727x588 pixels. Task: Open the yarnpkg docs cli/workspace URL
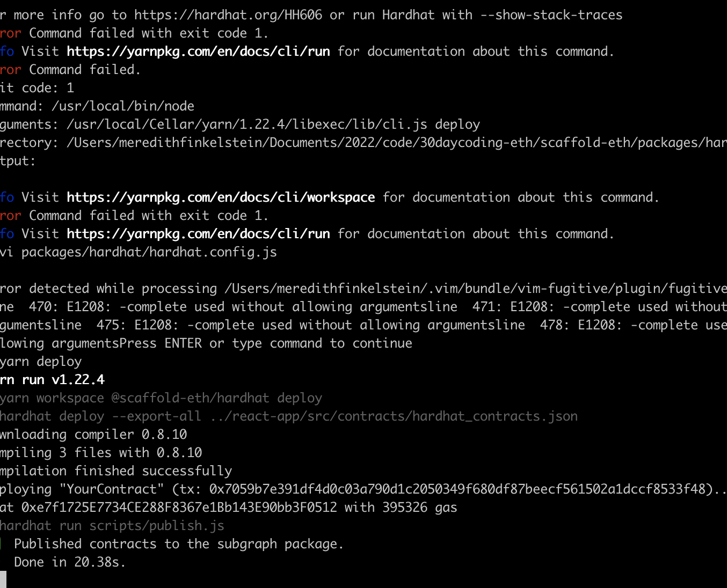tap(221, 197)
